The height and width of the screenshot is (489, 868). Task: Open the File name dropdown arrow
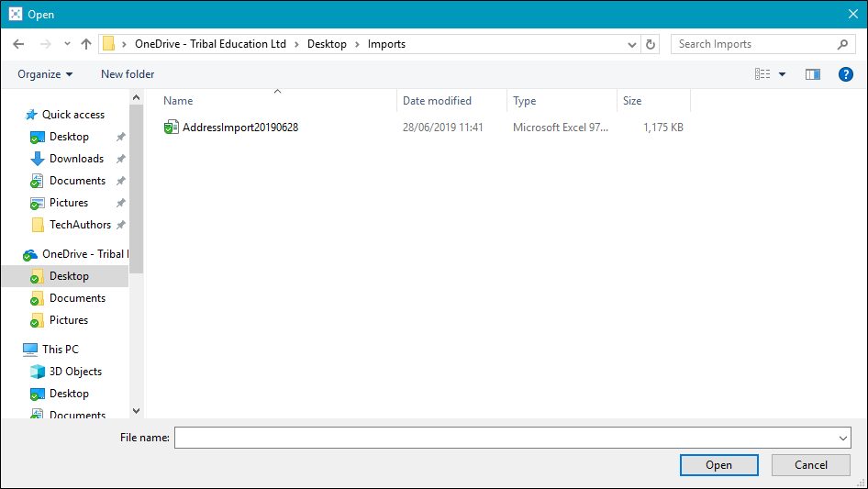(842, 438)
